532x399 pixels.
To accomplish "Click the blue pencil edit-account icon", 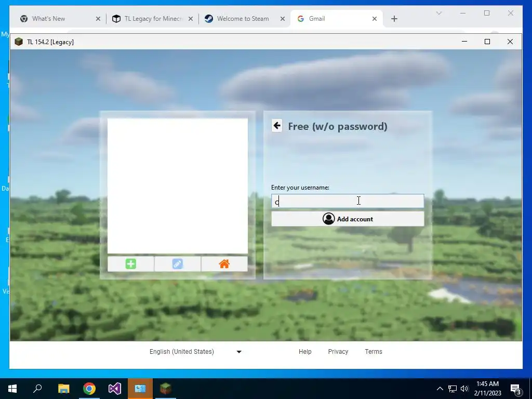I will tap(178, 264).
